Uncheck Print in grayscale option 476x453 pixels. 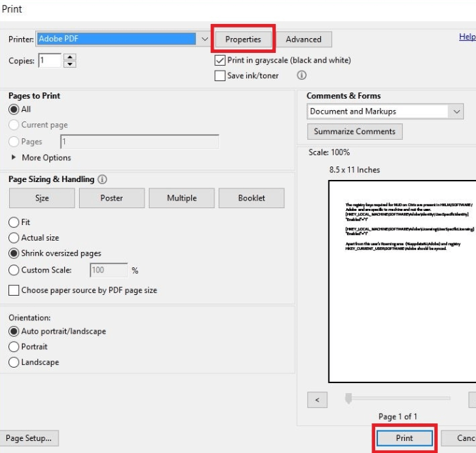(220, 61)
